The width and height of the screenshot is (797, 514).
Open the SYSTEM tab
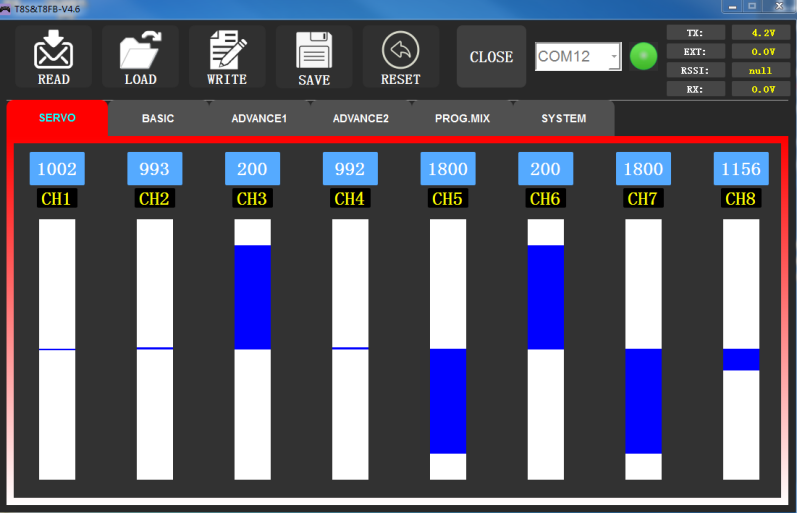pyautogui.click(x=563, y=118)
